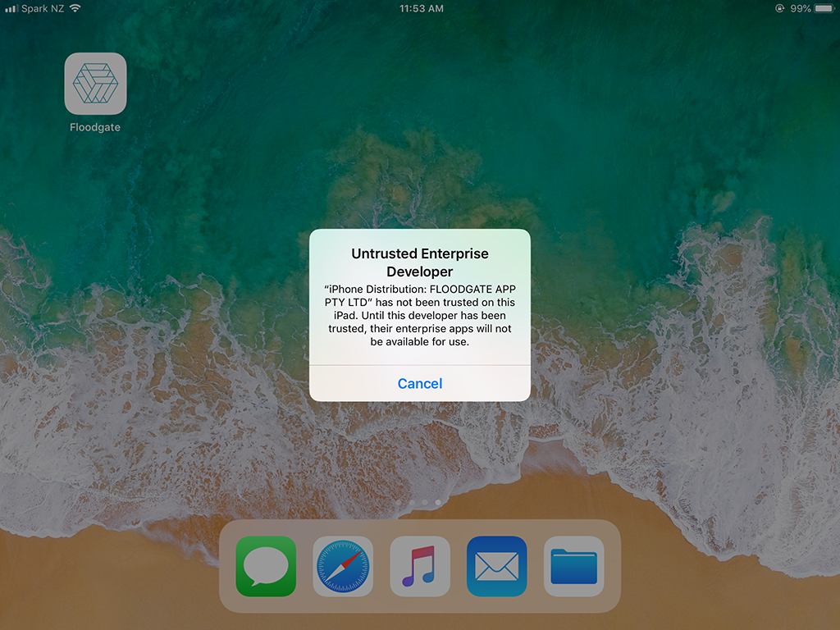Open Messages from the dock
This screenshot has width=840, height=630.
(266, 566)
